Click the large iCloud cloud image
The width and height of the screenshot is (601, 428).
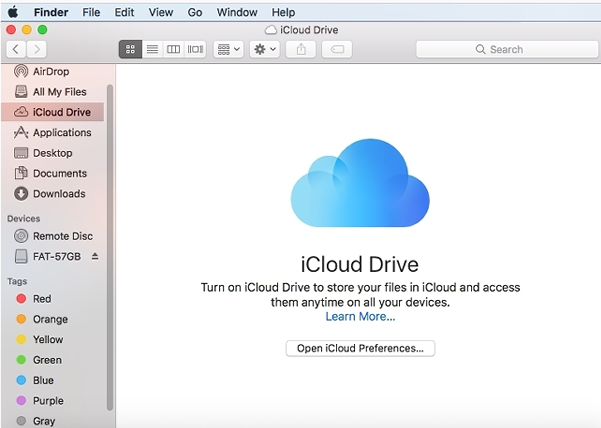coord(360,183)
